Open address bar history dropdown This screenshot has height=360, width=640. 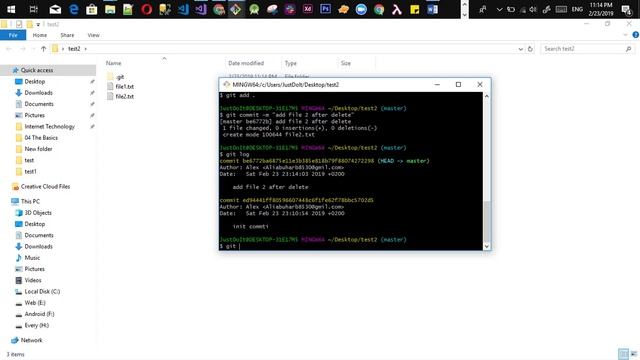click(520, 49)
